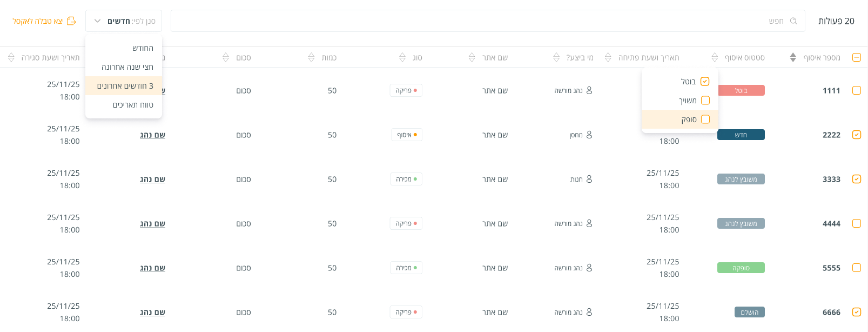The image size is (868, 332).
Task: Click the person icon in row 1111
Action: pyautogui.click(x=589, y=90)
